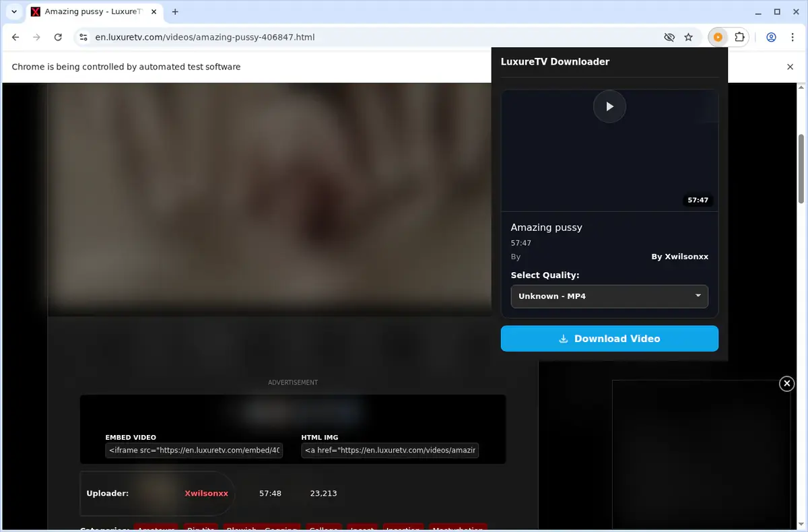Click the 57:47 duration badge on the preview
The height and width of the screenshot is (532, 808).
pos(698,200)
